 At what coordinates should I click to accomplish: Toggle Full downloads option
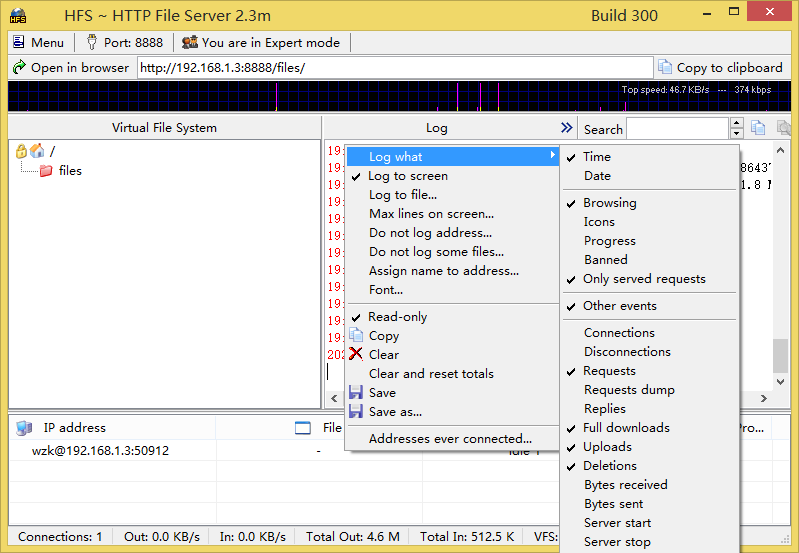click(650, 428)
